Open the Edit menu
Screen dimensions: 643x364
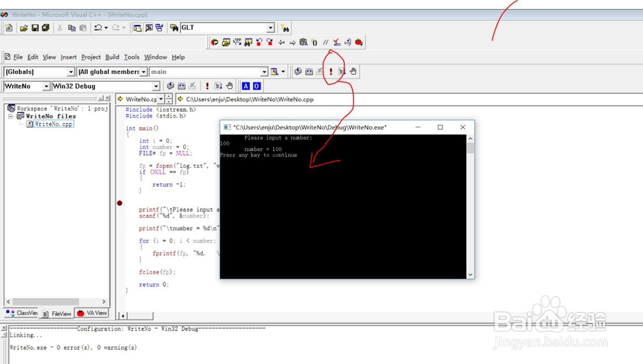pos(33,57)
